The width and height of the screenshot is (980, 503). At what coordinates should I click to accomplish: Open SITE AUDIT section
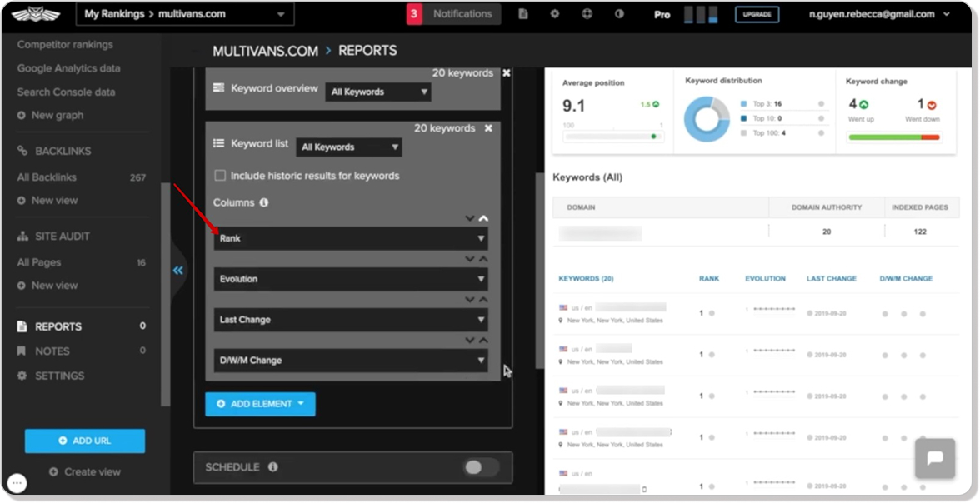pos(53,237)
